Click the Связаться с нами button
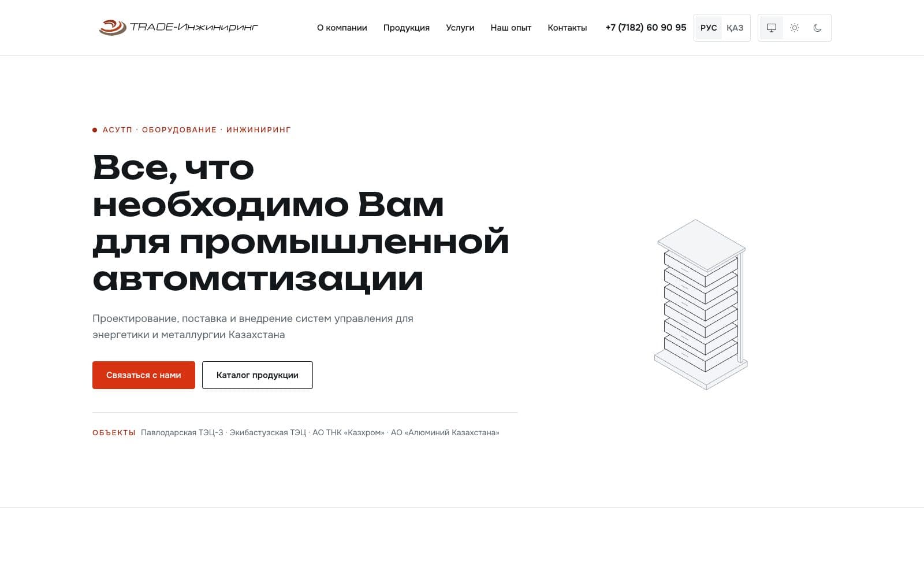 pos(144,375)
